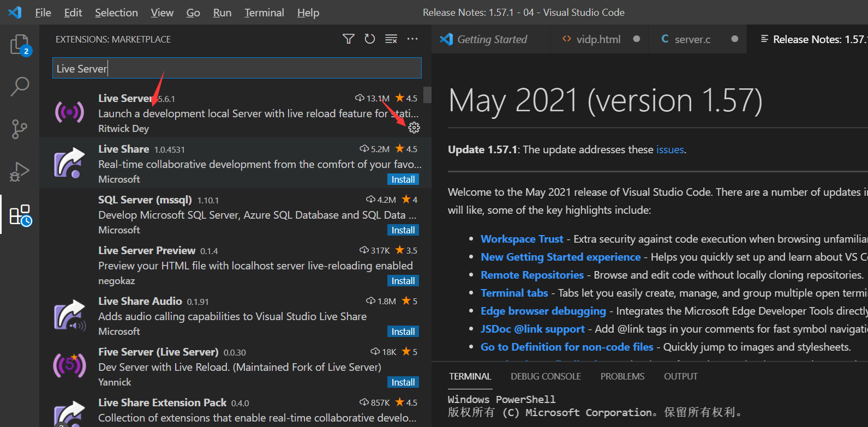Select the Live Server extension title
The height and width of the screenshot is (427, 868).
click(125, 98)
